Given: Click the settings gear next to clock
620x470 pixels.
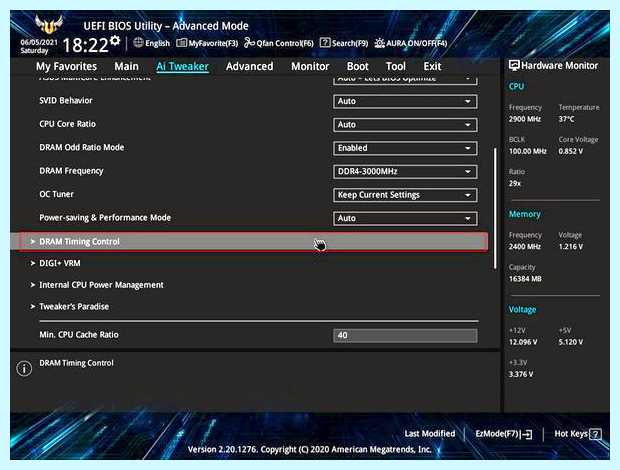Looking at the screenshot, I should [x=115, y=40].
